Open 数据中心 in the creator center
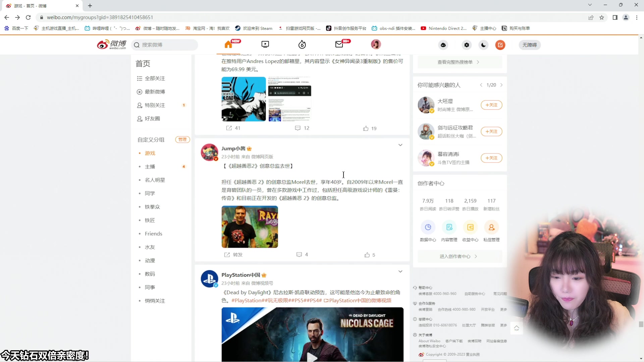The height and width of the screenshot is (362, 644). 428,227
